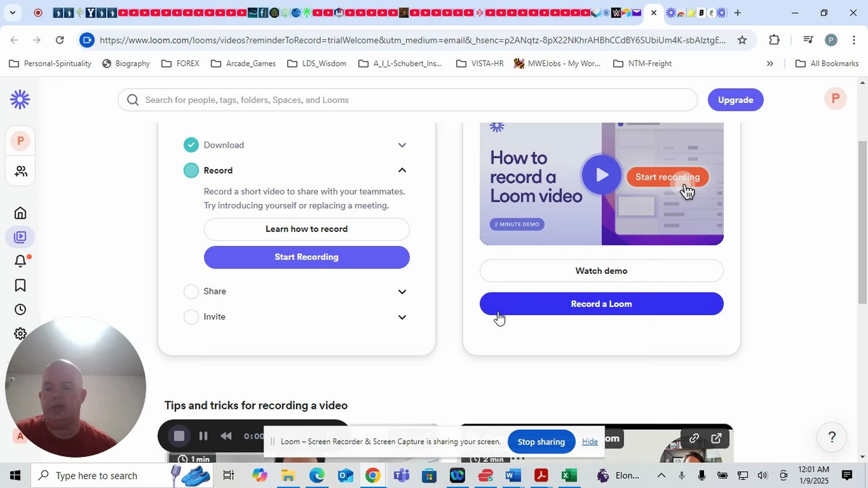
Task: Go to Home via the sidebar house icon
Action: click(x=20, y=213)
